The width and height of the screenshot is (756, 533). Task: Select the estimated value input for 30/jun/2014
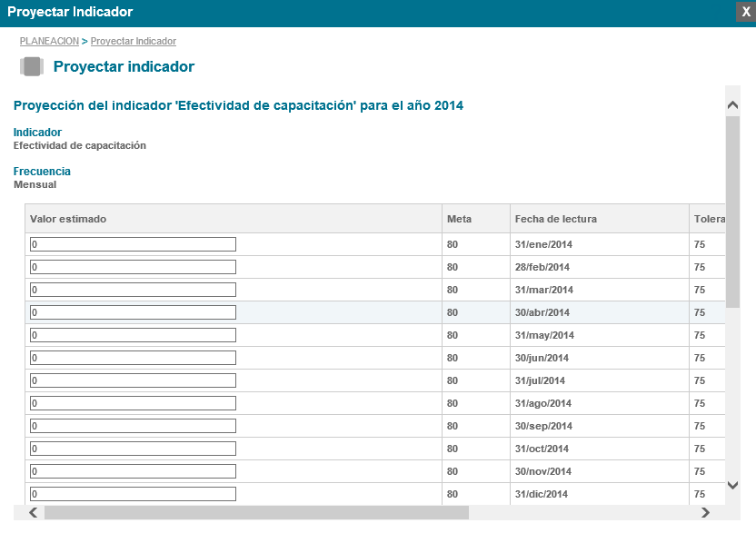(x=133, y=358)
